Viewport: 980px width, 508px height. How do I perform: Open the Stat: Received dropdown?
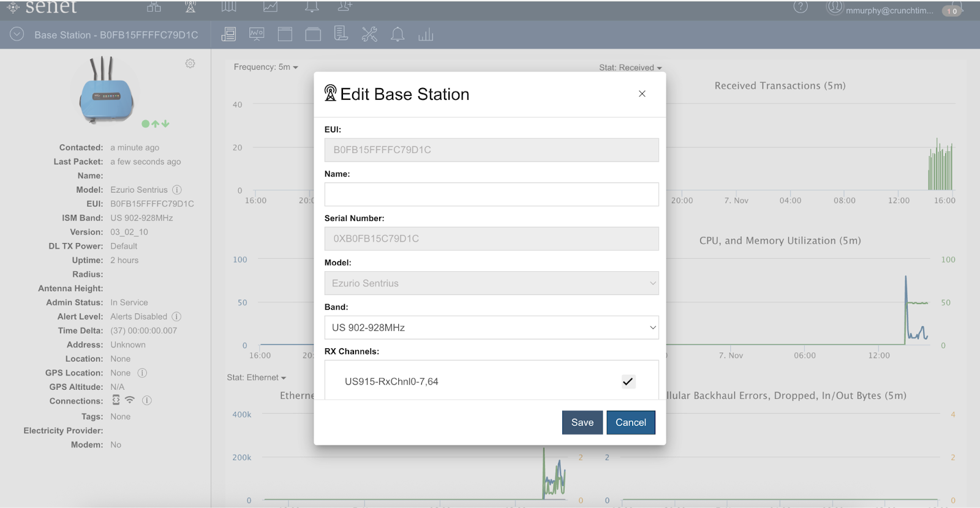[x=630, y=67]
